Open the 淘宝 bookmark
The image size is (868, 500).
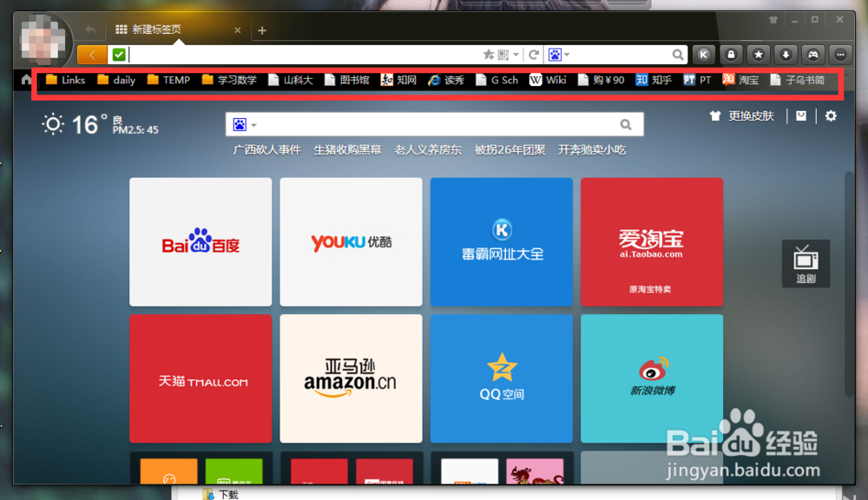740,80
